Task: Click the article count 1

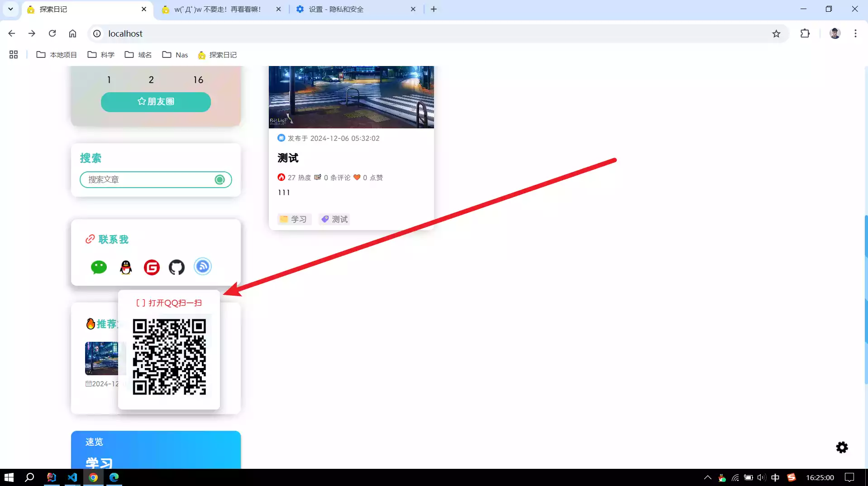Action: point(109,80)
